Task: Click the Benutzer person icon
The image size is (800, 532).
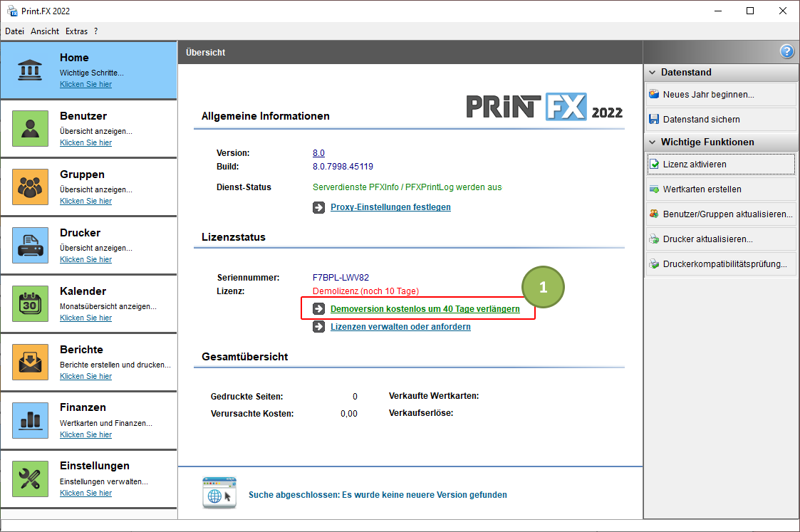Action: (30, 128)
